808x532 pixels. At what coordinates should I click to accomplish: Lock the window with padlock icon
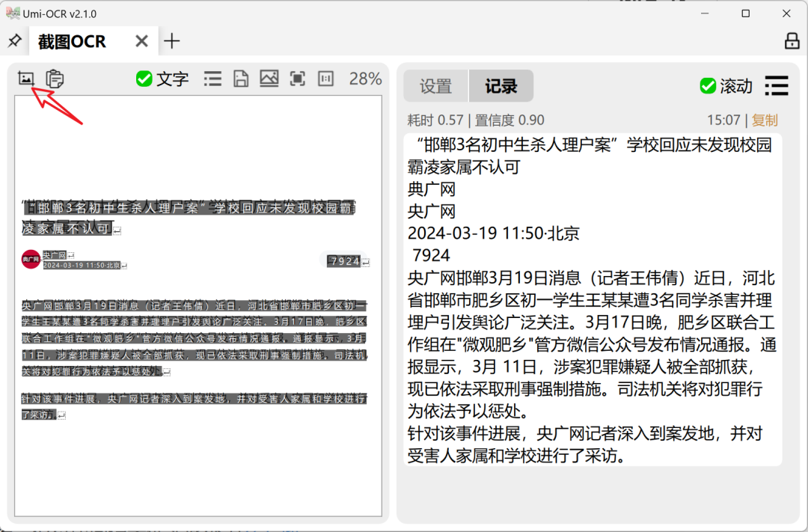792,40
